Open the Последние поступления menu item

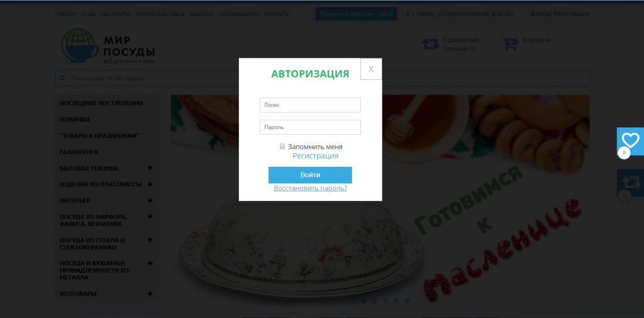click(101, 103)
